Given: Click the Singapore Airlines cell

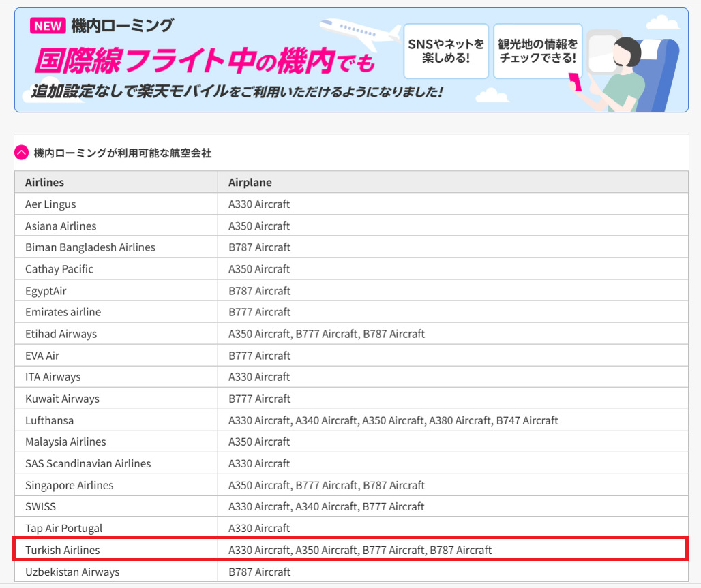Looking at the screenshot, I should click(70, 485).
